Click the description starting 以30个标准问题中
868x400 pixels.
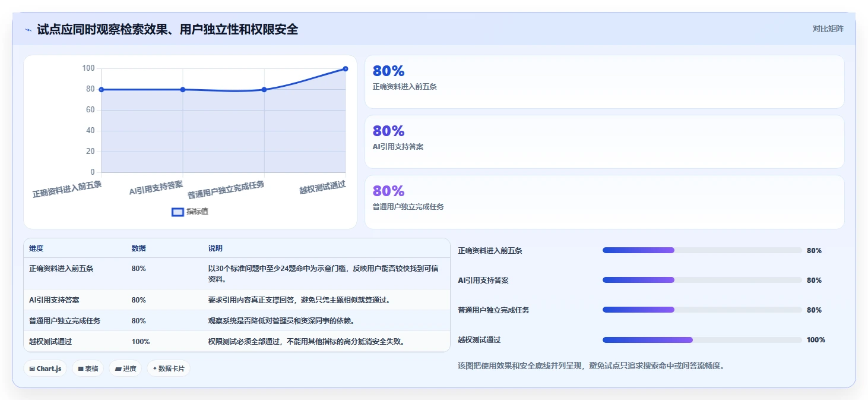click(x=324, y=274)
